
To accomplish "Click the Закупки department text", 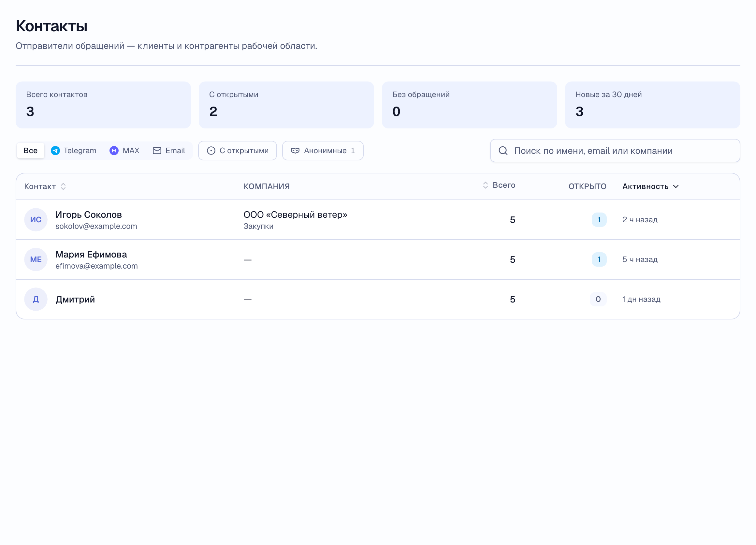I will pos(258,226).
